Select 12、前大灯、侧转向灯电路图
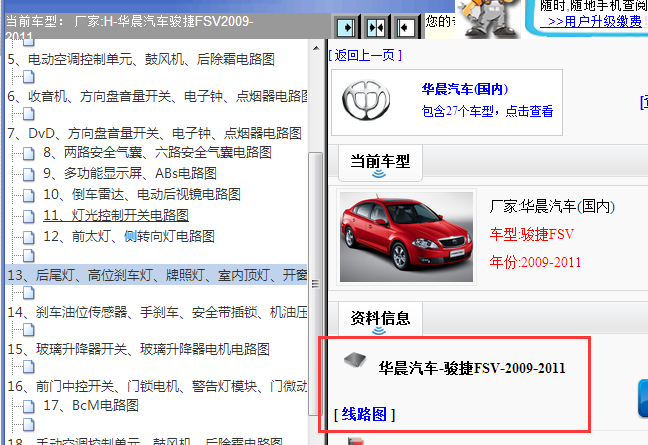The width and height of the screenshot is (648, 445). point(129,236)
